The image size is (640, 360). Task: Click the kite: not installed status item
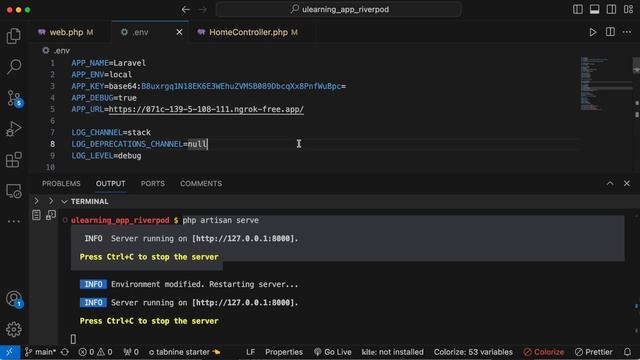pyautogui.click(x=392, y=352)
